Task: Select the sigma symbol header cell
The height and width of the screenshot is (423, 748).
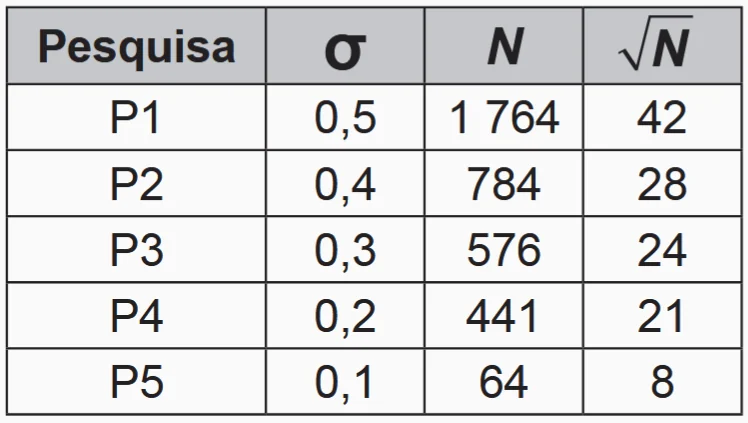Action: (345, 48)
